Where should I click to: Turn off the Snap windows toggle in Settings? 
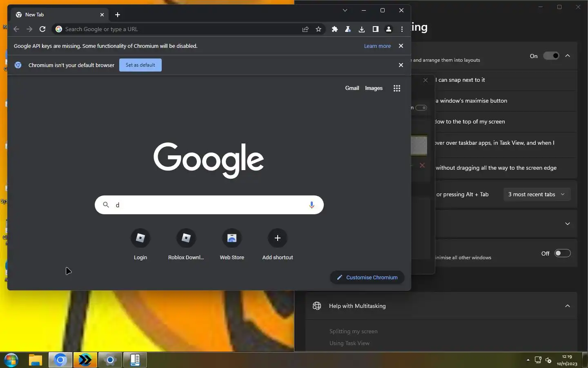click(x=551, y=56)
